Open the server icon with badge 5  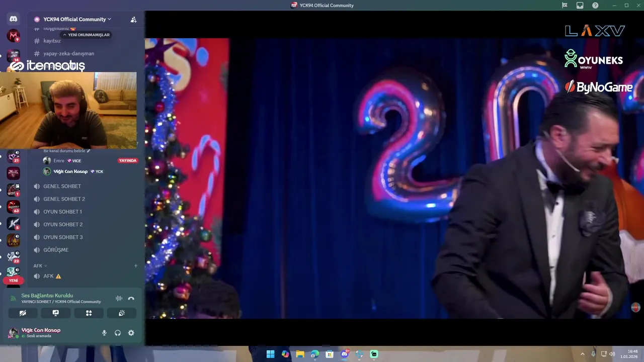[x=14, y=224]
